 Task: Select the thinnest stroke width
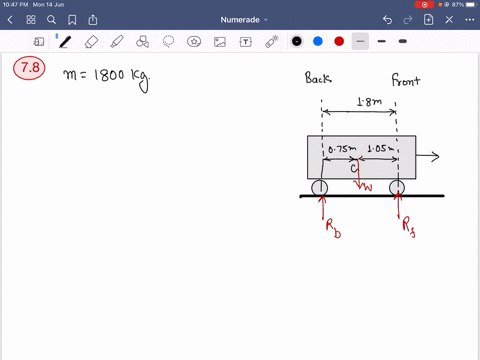[x=360, y=41]
